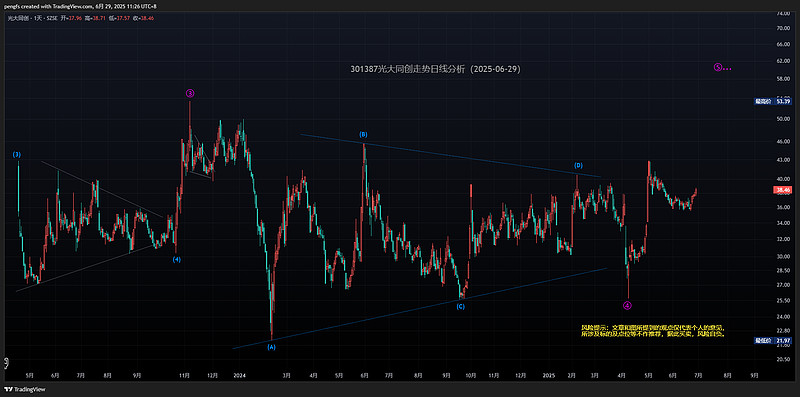Click the 2024 label on time axis
This screenshot has width=800, height=397.
pos(239,376)
